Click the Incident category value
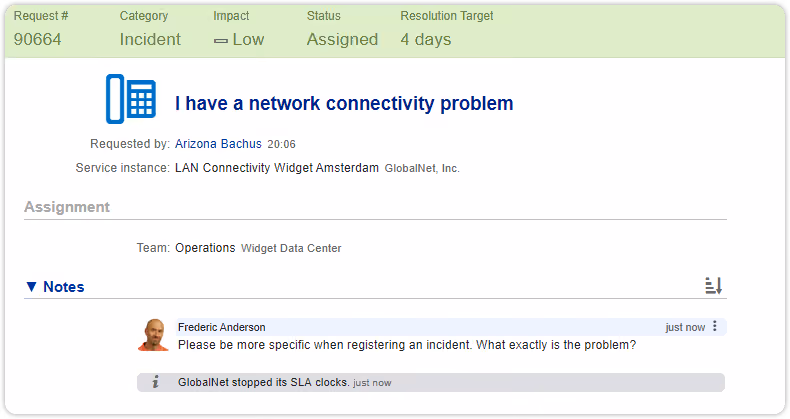The height and width of the screenshot is (419, 790). tap(150, 39)
